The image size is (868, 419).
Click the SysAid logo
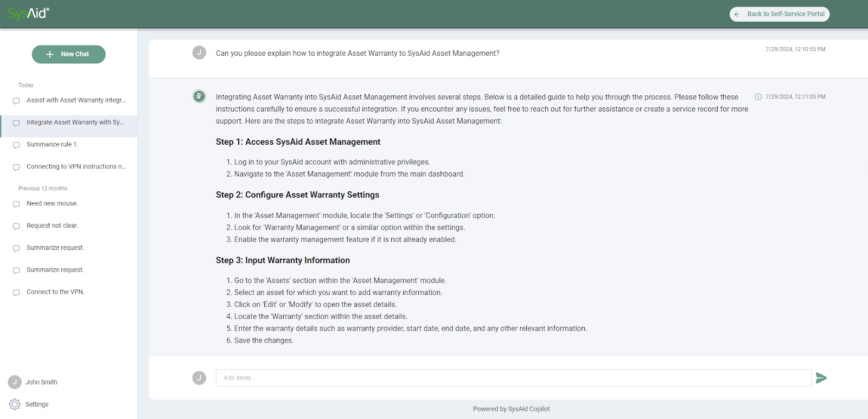(x=28, y=14)
